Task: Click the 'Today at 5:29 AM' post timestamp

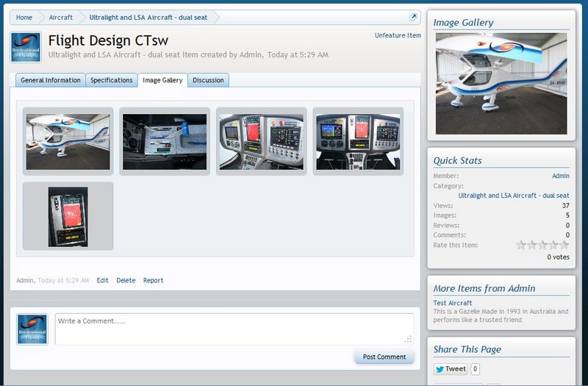Action: [63, 280]
